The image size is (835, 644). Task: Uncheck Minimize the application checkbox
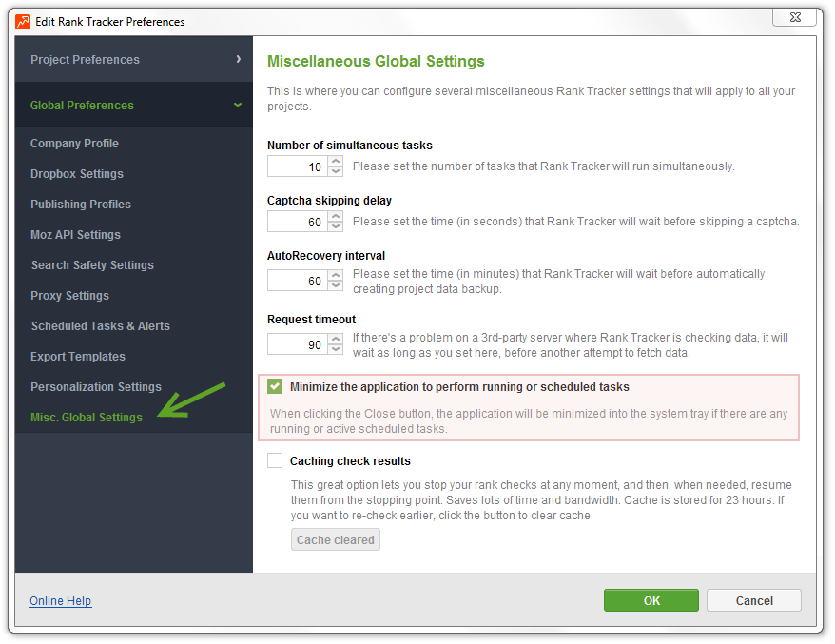(x=275, y=387)
